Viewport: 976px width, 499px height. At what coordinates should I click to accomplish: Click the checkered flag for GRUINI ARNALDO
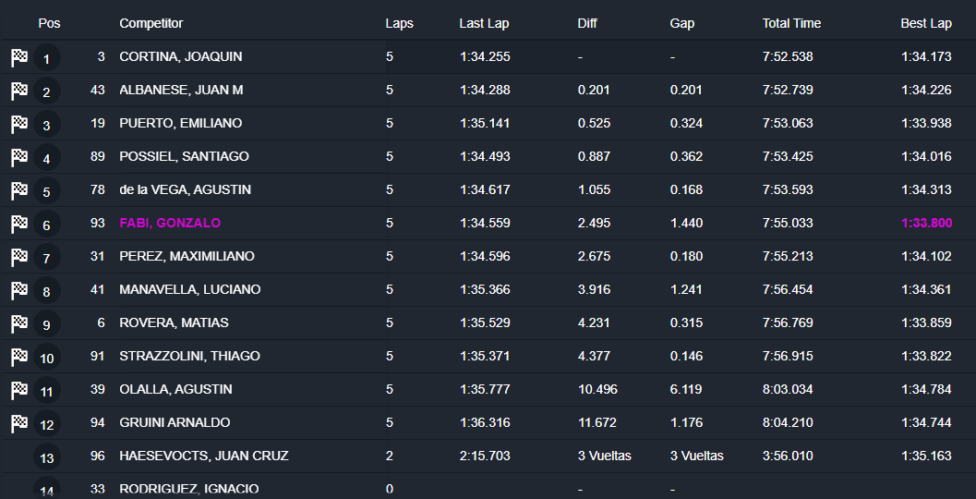tap(19, 423)
